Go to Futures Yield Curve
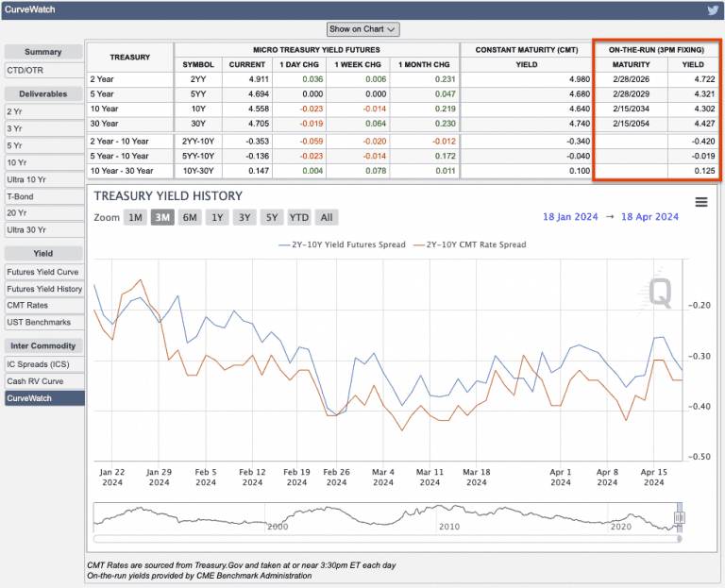725x588 pixels. [44, 272]
